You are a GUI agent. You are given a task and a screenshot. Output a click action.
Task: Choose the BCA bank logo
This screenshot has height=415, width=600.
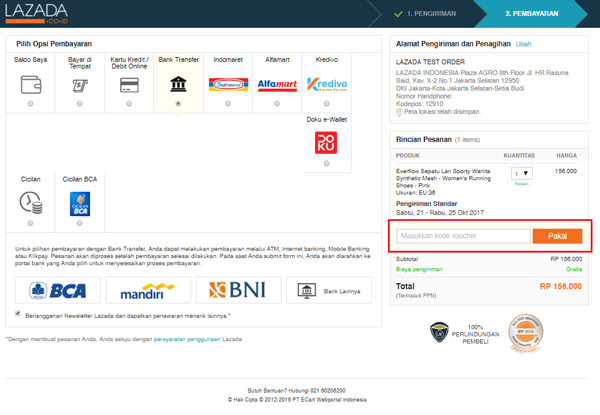58,290
